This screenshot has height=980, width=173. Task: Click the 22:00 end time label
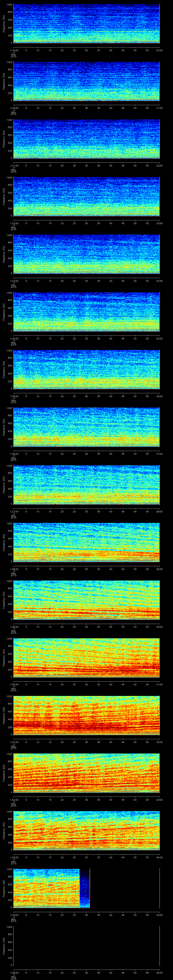click(160, 166)
